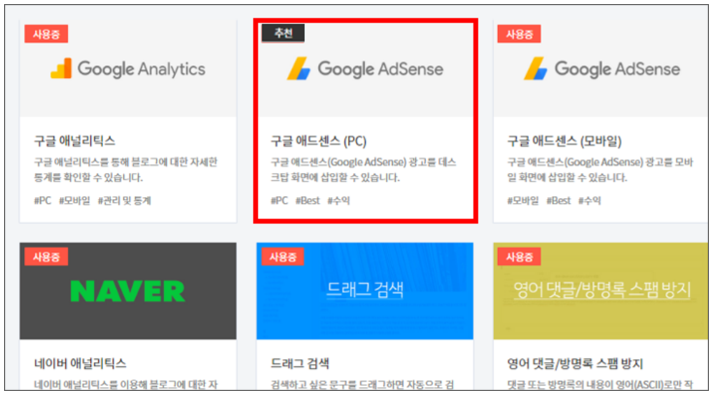This screenshot has width=715, height=395.
Task: Click the Google Analytics logo icon
Action: [61, 69]
